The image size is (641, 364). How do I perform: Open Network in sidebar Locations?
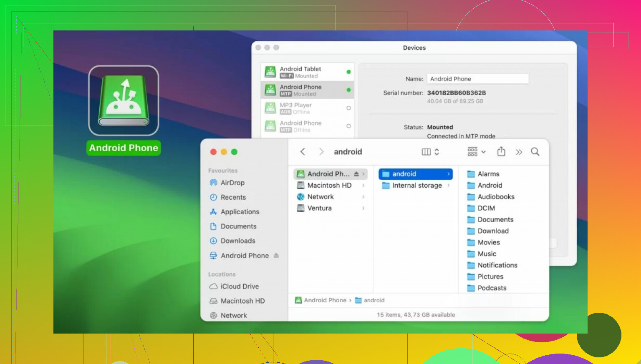coord(228,316)
